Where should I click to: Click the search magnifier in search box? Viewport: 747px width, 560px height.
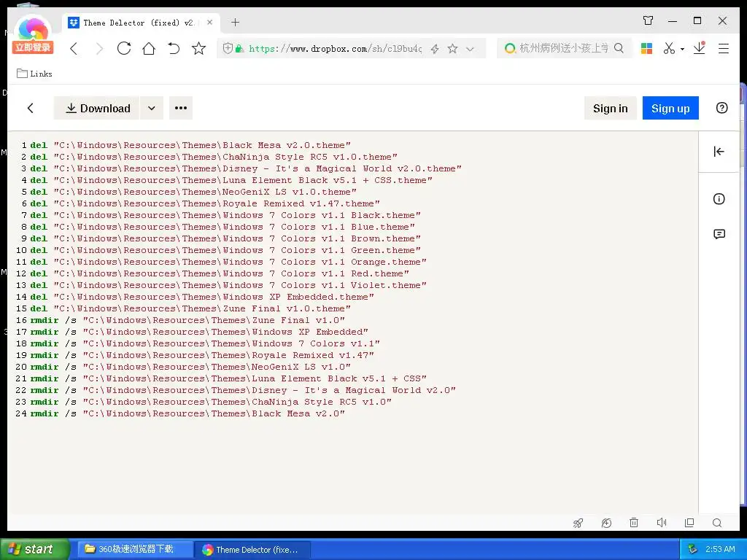coord(619,48)
